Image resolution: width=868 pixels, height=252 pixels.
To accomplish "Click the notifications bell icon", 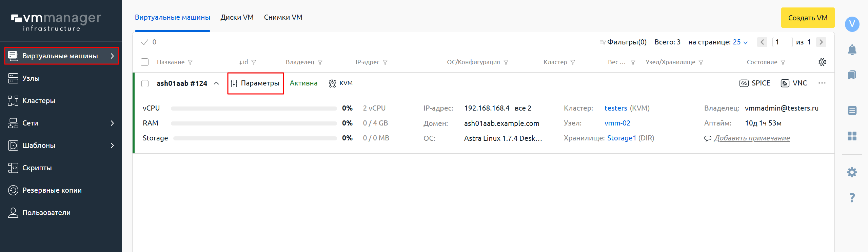I will pos(852,50).
